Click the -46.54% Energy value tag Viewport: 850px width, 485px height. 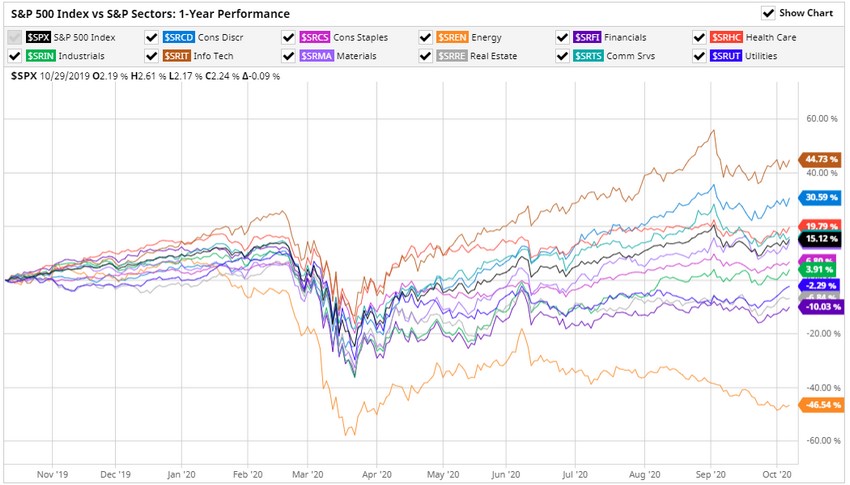click(x=820, y=405)
